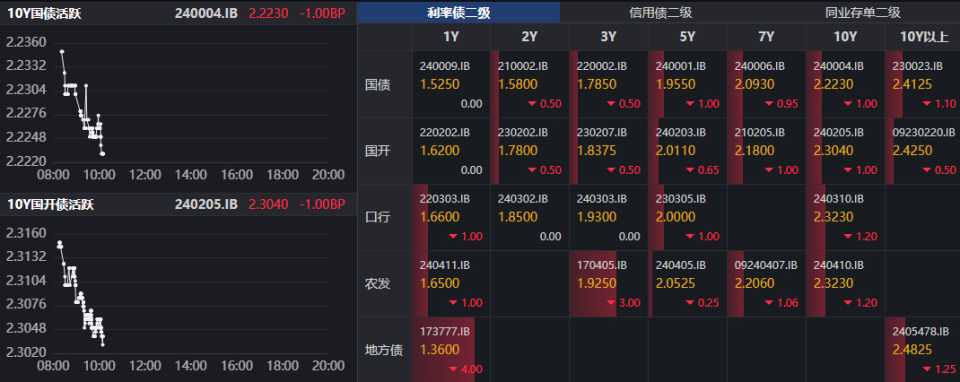Open the 同业存单二级 tab

click(861, 12)
